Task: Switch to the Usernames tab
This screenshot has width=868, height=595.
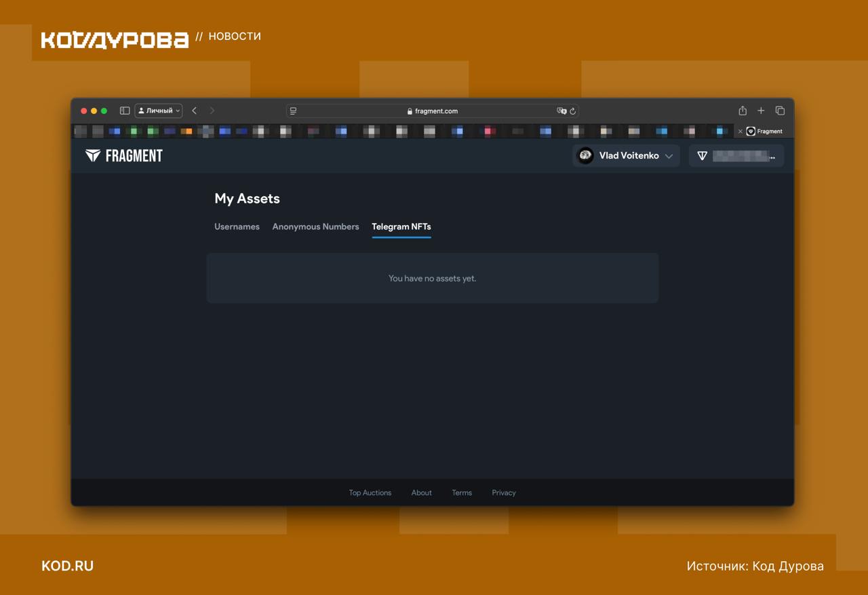Action: pyautogui.click(x=237, y=227)
